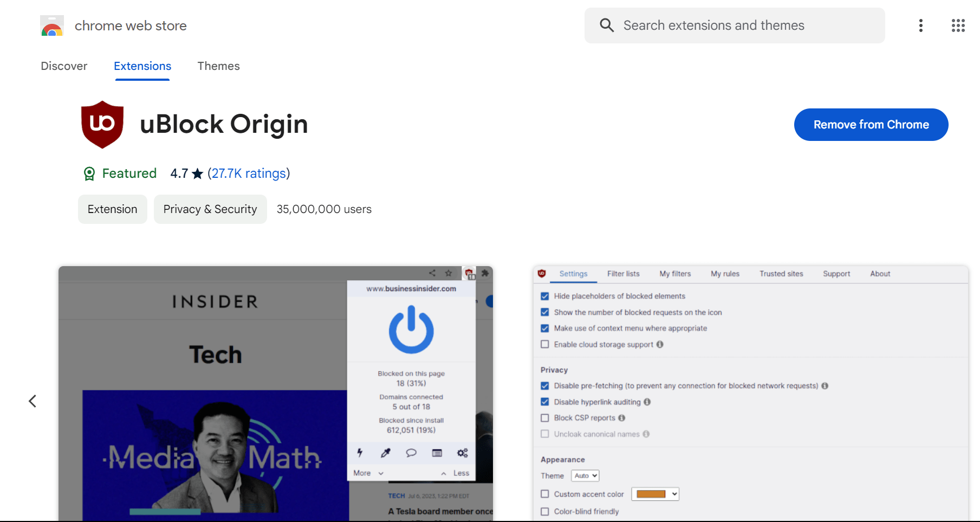Screen dimensions: 980x522
Task: Toggle the Disable pre-fetching checkbox
Action: click(x=545, y=386)
